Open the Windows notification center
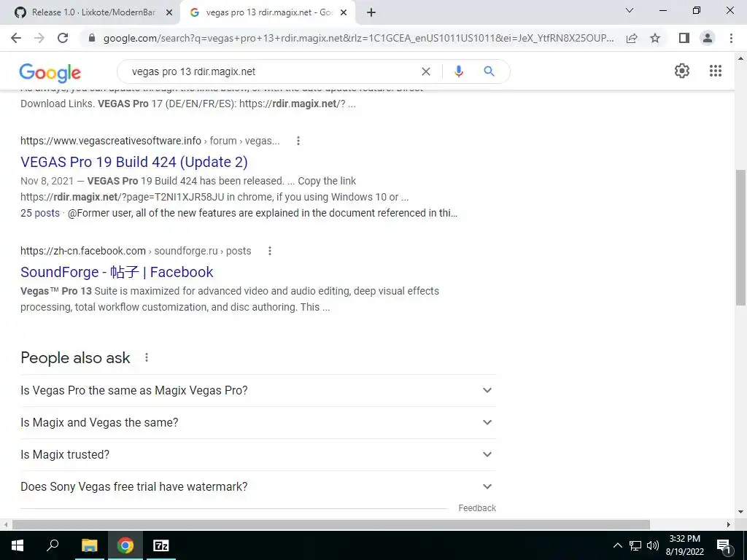 [724, 545]
